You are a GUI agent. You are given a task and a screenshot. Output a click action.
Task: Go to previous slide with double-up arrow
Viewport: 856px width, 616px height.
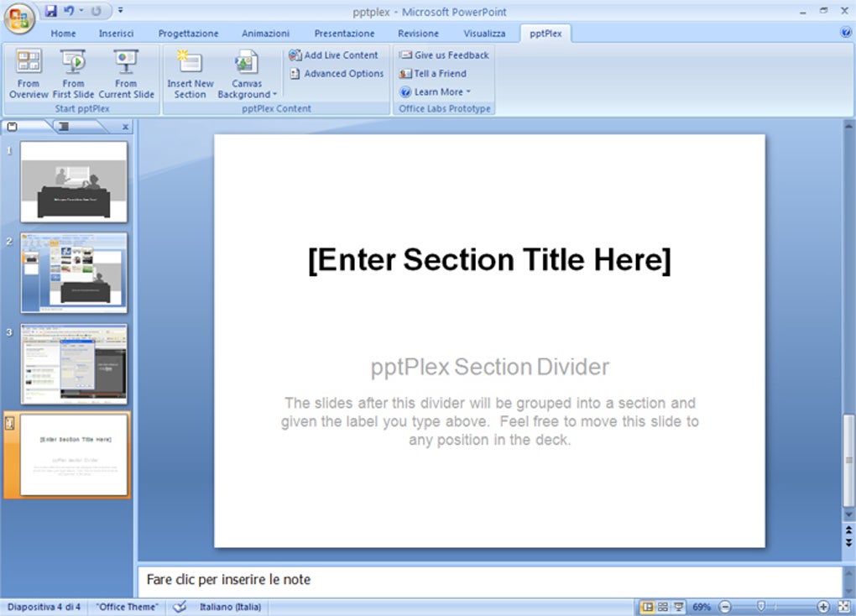(x=848, y=530)
